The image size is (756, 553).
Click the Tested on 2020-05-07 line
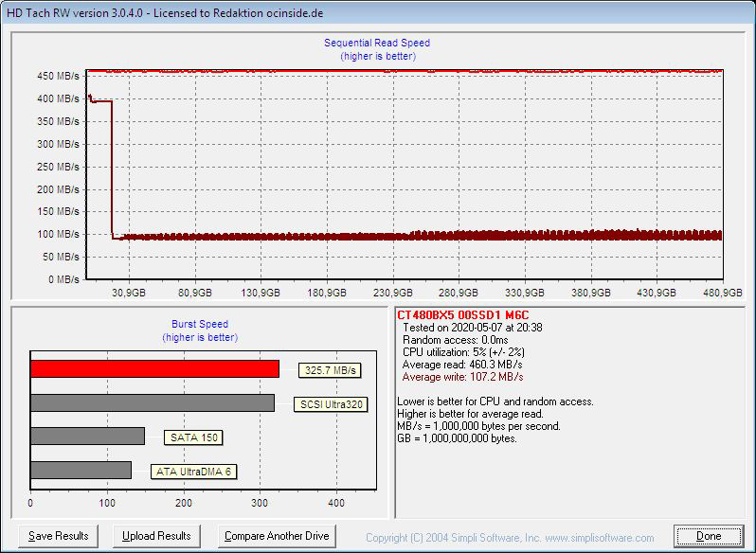[x=473, y=328]
